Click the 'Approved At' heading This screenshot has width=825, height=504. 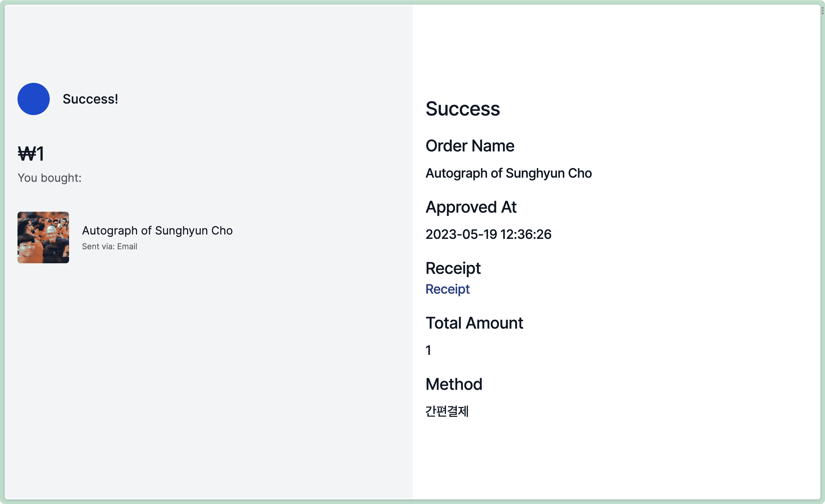[471, 207]
